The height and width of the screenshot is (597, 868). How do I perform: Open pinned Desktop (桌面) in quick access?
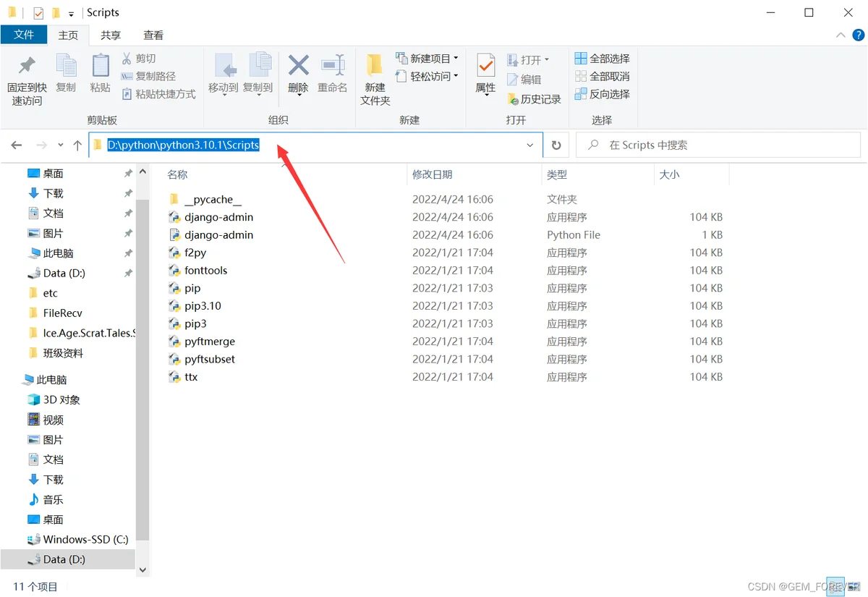53,174
